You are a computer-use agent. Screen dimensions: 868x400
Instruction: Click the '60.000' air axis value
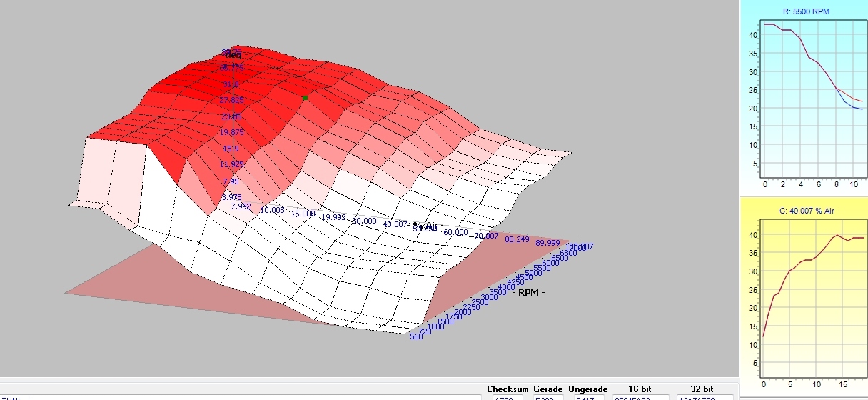tap(455, 232)
